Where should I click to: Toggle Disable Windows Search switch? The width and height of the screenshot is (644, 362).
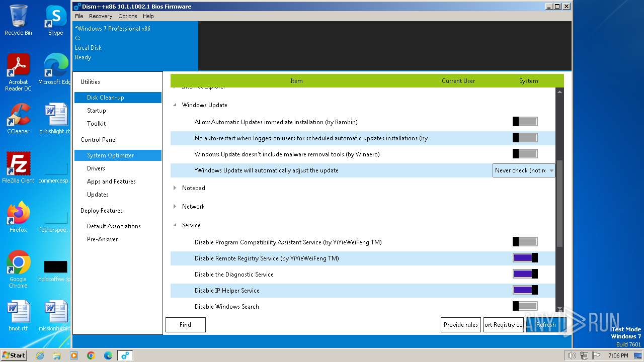[525, 306]
